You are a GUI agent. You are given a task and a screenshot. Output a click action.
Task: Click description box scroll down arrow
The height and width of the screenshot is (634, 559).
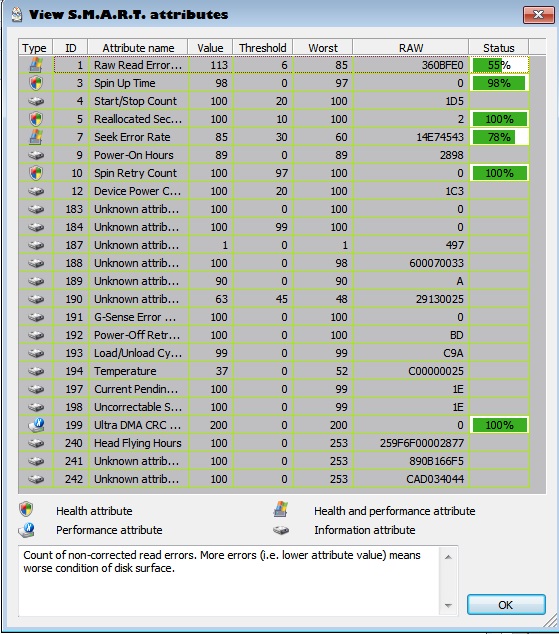[448, 605]
